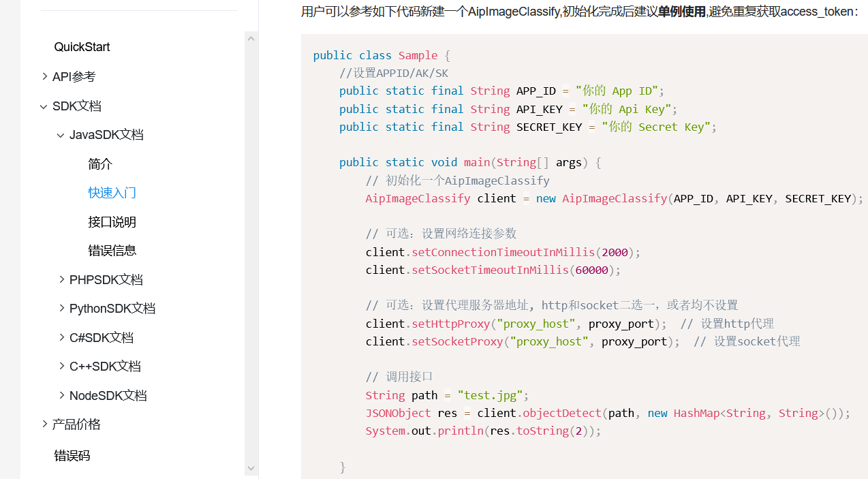The width and height of the screenshot is (868, 479).
Task: Select the 快速入门 menu entry
Action: (x=112, y=193)
